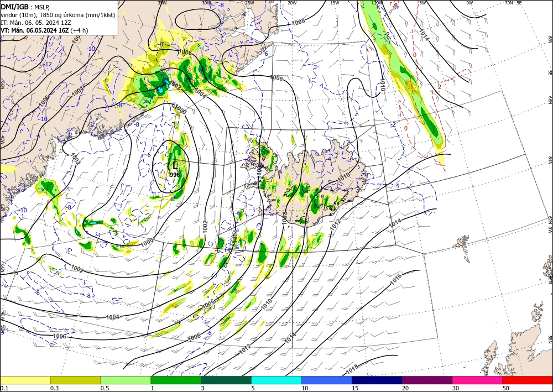Click the legend tick value '0.5'

pyautogui.click(x=105, y=388)
